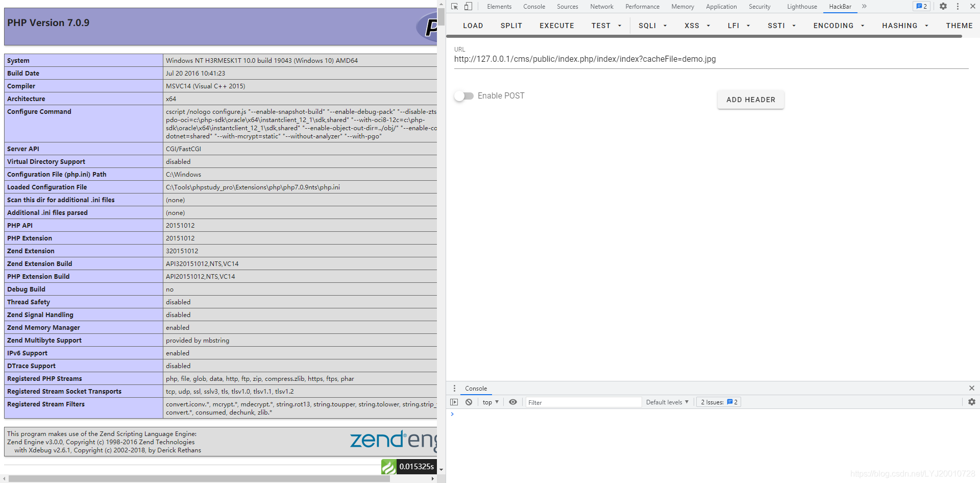The image size is (980, 483).
Task: Select the HackBar tab
Action: [840, 7]
